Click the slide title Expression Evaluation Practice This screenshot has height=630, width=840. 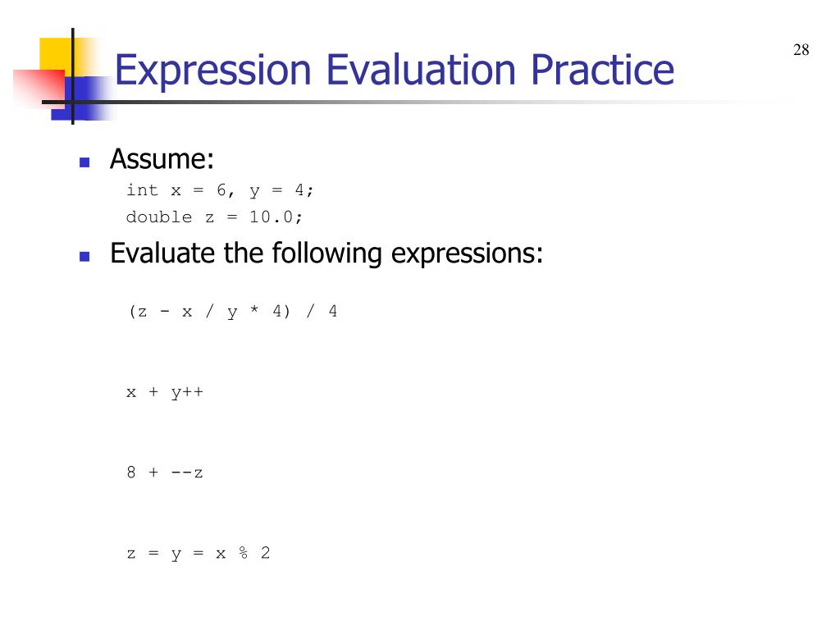click(395, 71)
